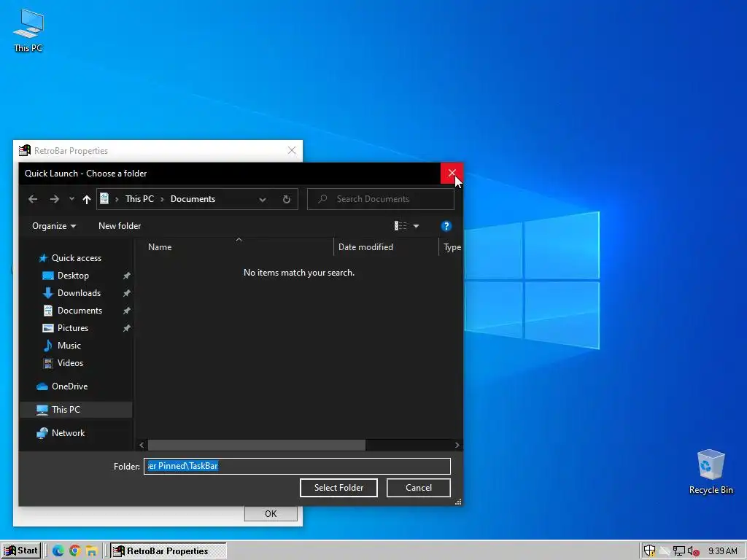
Task: Expand the address bar history dropdown
Action: click(x=263, y=200)
